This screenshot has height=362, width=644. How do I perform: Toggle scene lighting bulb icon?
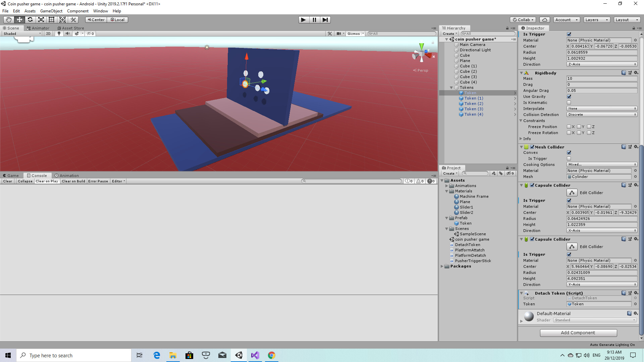point(59,34)
